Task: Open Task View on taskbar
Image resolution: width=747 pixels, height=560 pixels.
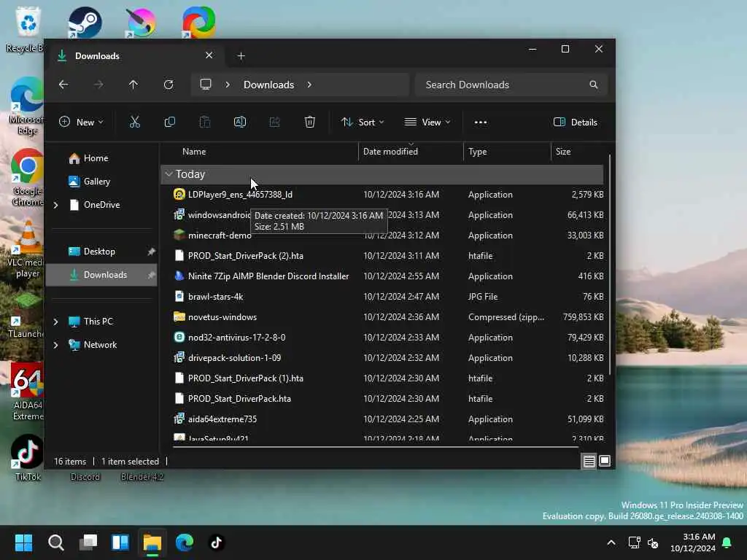Action: [x=88, y=542]
